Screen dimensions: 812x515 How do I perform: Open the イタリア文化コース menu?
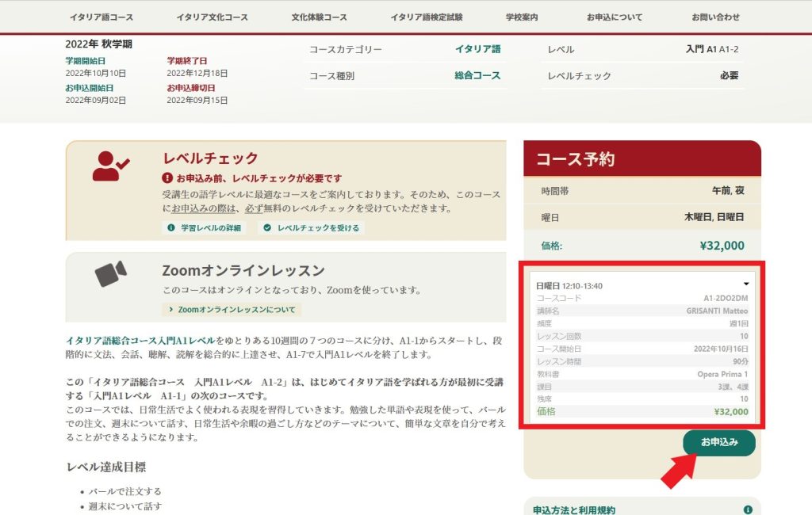click(x=212, y=17)
